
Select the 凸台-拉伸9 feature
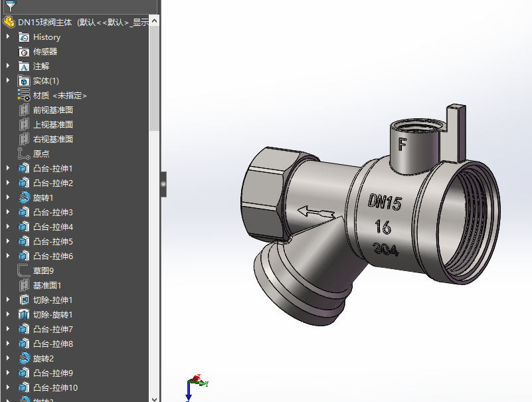point(53,373)
